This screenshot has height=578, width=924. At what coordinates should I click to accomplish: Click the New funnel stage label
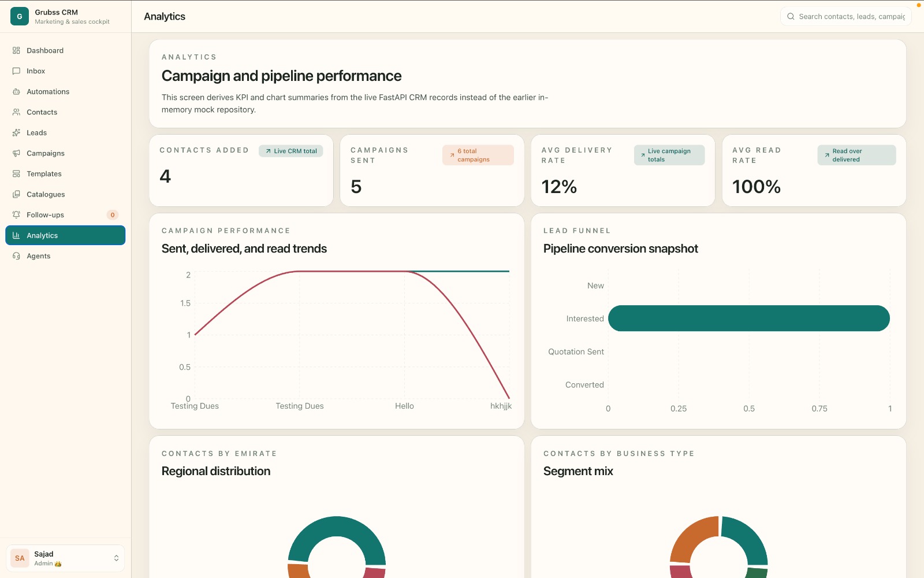[x=595, y=286]
